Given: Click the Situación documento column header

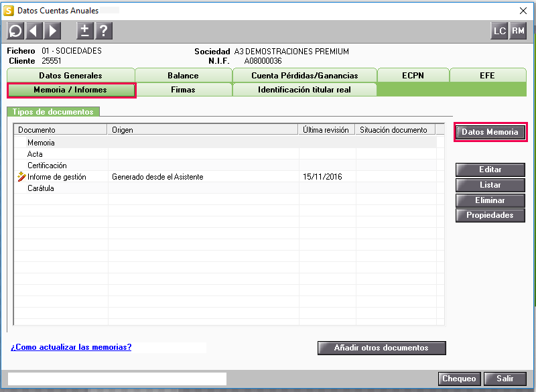Looking at the screenshot, I should click(x=395, y=130).
